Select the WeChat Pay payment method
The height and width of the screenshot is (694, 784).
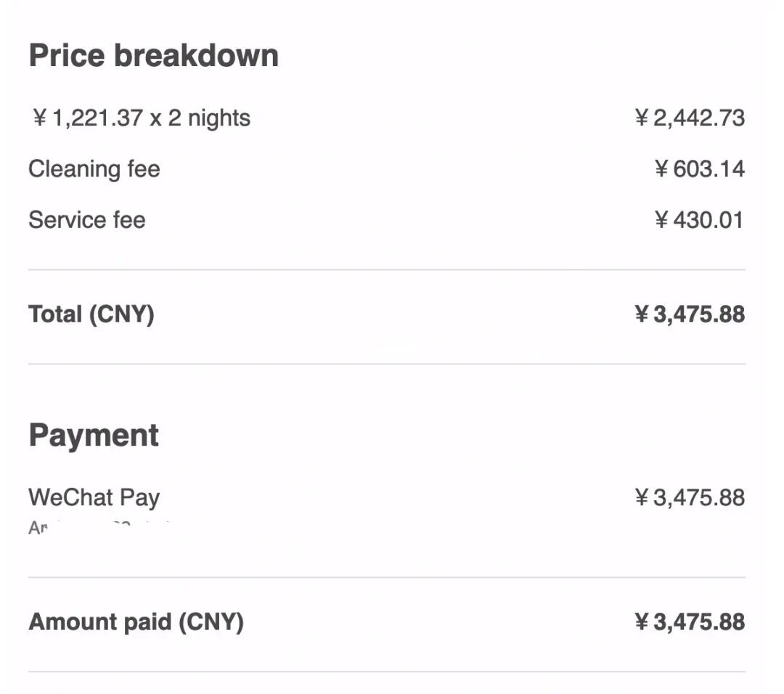tap(94, 498)
